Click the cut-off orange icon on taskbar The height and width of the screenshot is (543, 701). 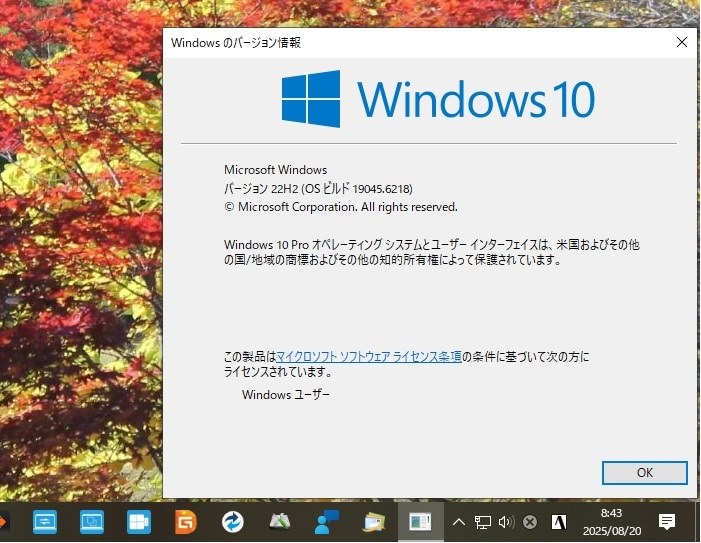(x=3, y=522)
